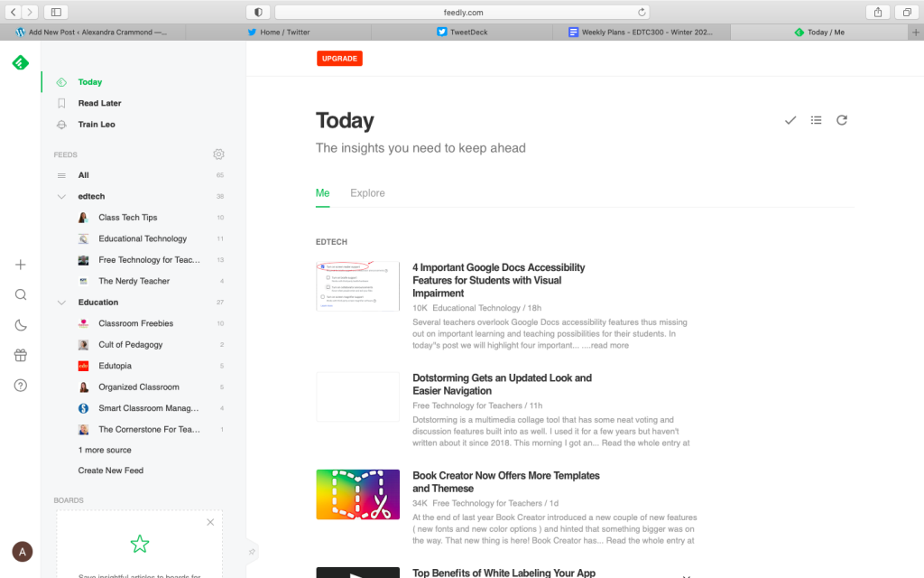924x578 pixels.
Task: Click The Cornerstone For Teachers feed icon
Action: click(x=84, y=429)
